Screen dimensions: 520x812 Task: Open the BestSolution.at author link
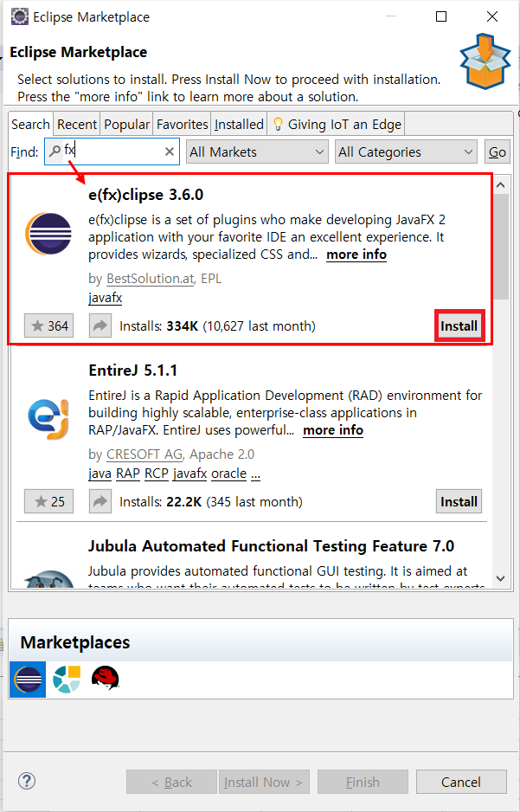click(150, 279)
